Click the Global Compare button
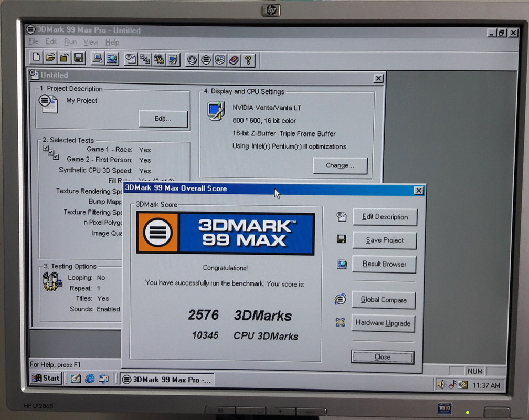Image resolution: width=529 pixels, height=420 pixels. click(x=384, y=300)
